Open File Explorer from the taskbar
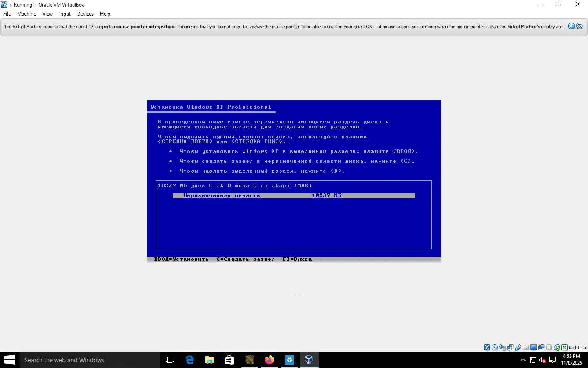 point(209,360)
